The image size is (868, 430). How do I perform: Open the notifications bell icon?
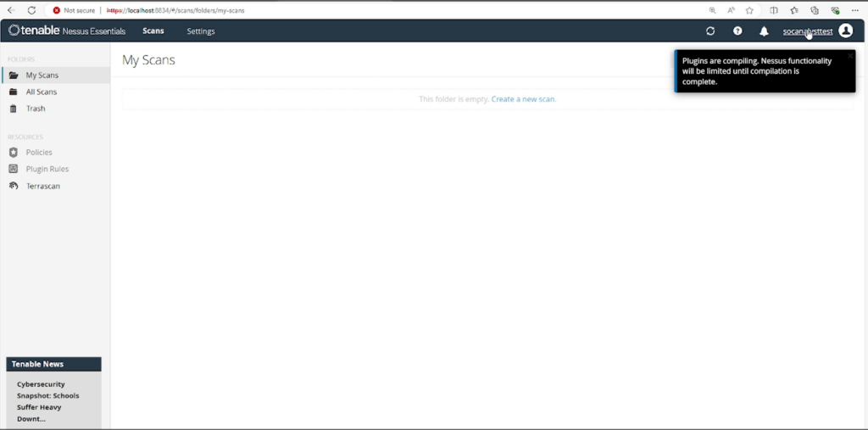point(764,31)
